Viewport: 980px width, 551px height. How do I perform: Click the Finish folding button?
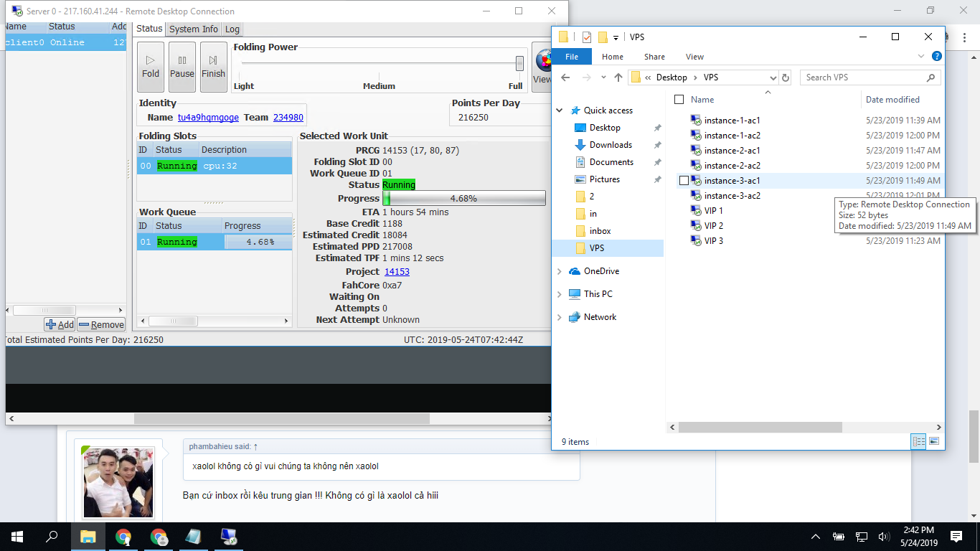tap(213, 67)
